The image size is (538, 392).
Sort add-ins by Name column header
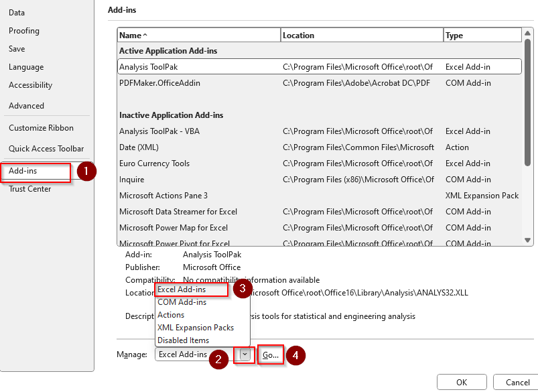[x=198, y=36]
